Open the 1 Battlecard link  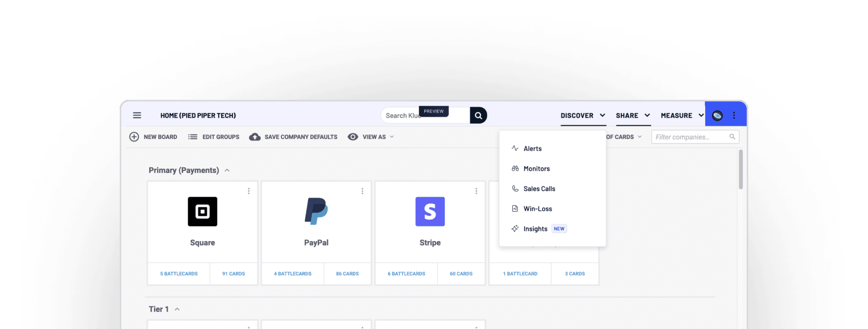520,274
